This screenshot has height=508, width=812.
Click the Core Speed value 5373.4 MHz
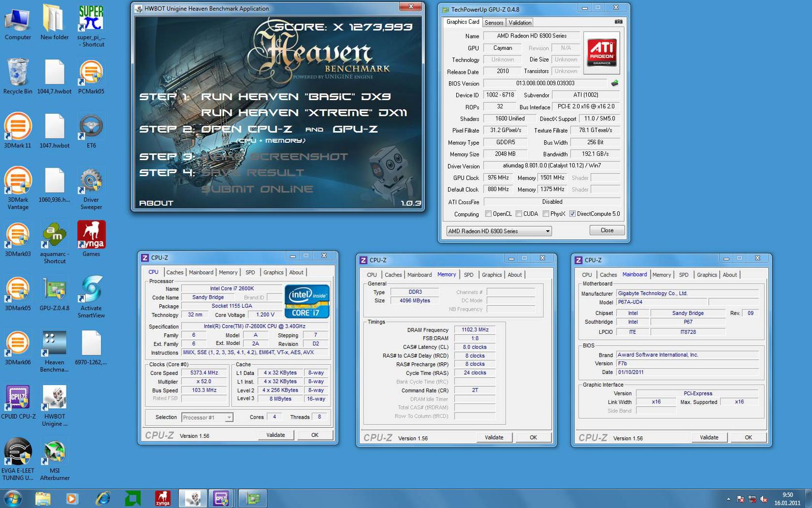pos(204,373)
